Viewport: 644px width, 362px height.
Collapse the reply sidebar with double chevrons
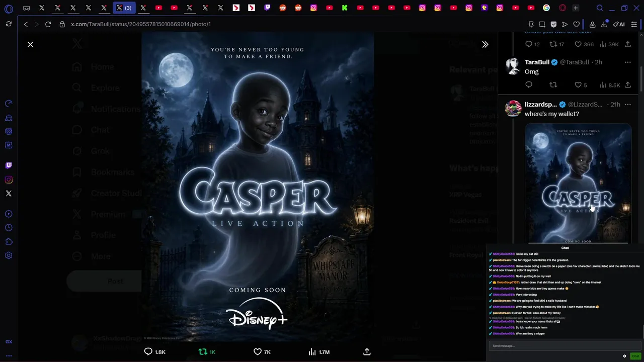pyautogui.click(x=485, y=44)
